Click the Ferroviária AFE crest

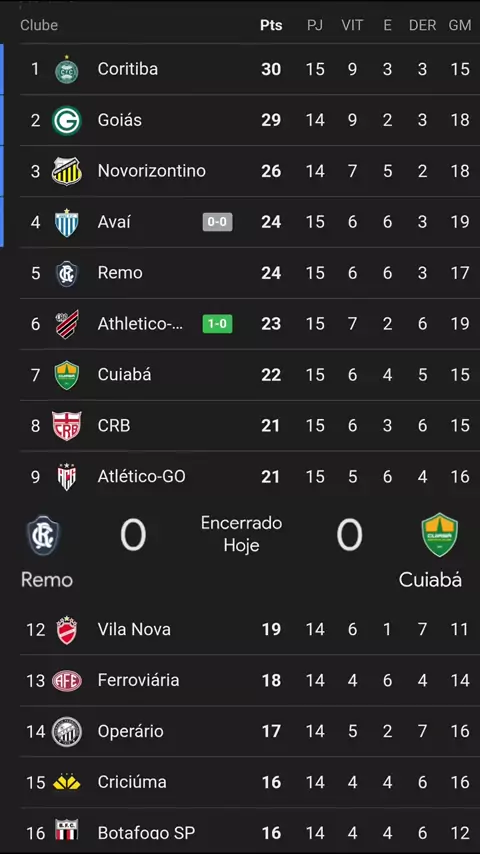66,681
